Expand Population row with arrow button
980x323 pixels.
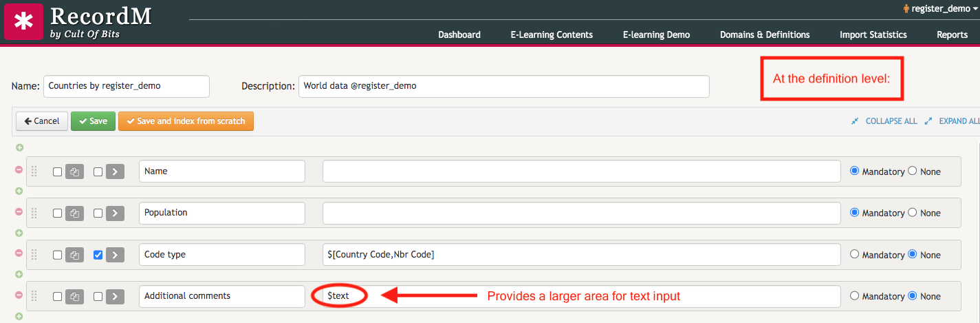point(115,213)
